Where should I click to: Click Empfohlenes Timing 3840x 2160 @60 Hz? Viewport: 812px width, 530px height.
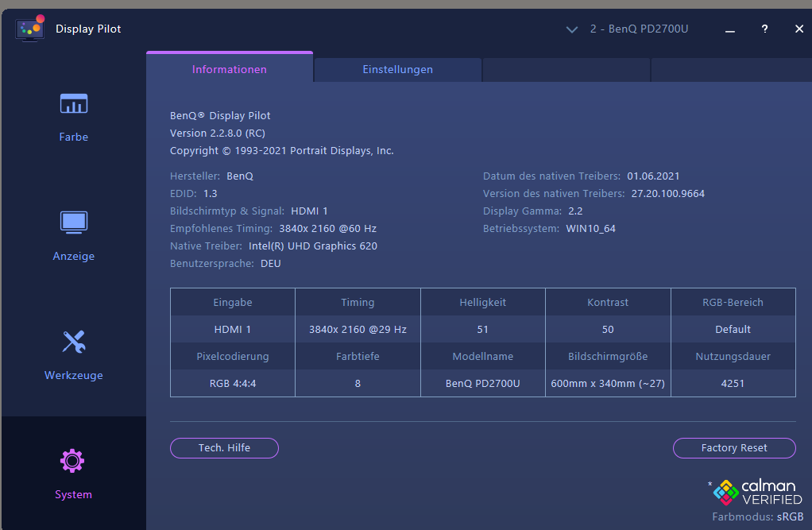pyautogui.click(x=328, y=229)
